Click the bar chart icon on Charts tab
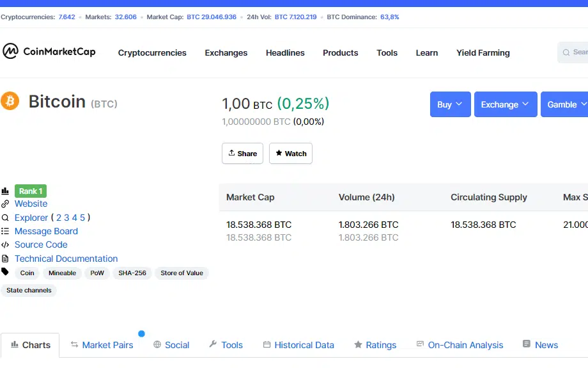Image resolution: width=588 pixels, height=368 pixels. click(x=15, y=344)
